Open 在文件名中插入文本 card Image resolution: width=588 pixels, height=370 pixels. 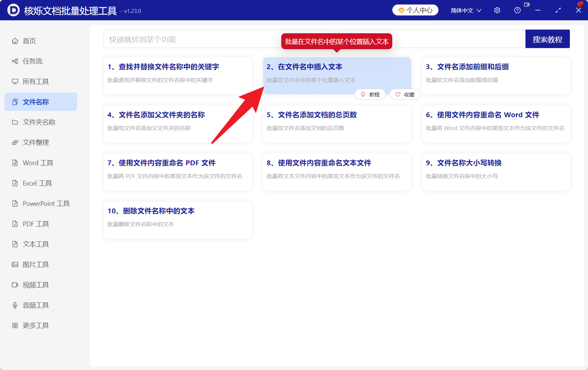click(x=337, y=76)
